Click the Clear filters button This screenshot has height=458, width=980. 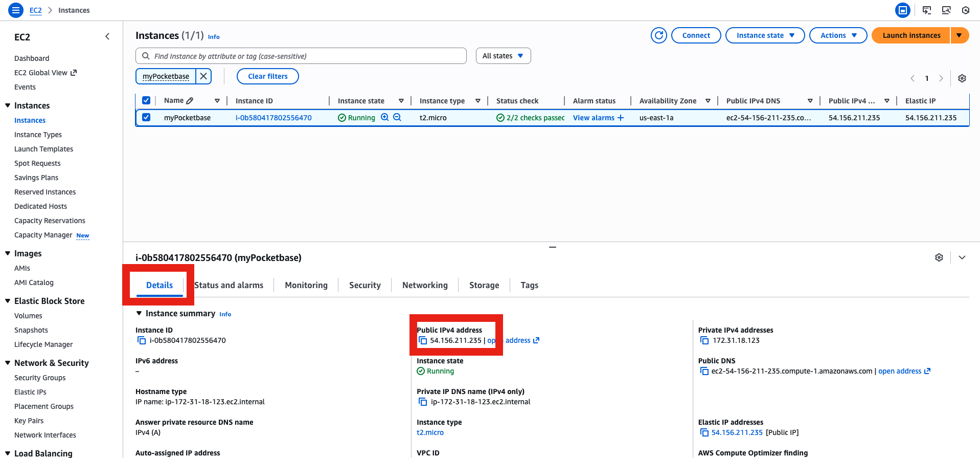(268, 76)
